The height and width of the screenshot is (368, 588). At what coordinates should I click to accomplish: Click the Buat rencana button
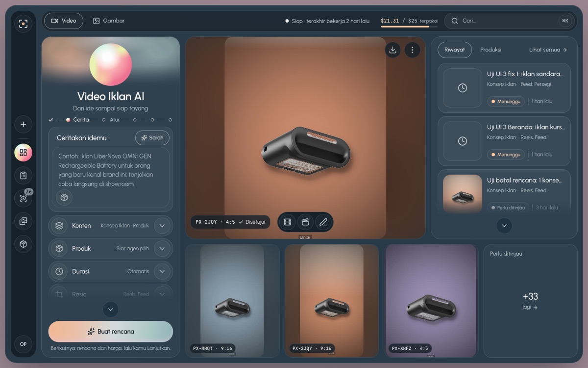(x=111, y=332)
